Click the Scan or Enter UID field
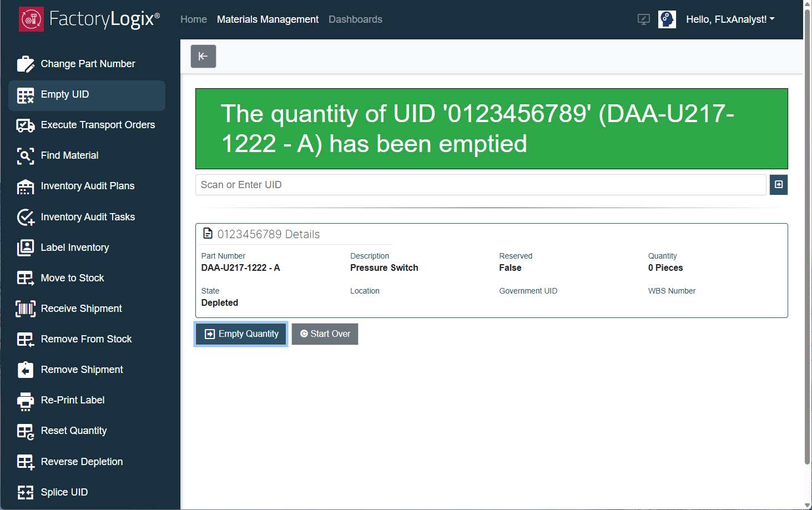812x510 pixels. click(480, 184)
